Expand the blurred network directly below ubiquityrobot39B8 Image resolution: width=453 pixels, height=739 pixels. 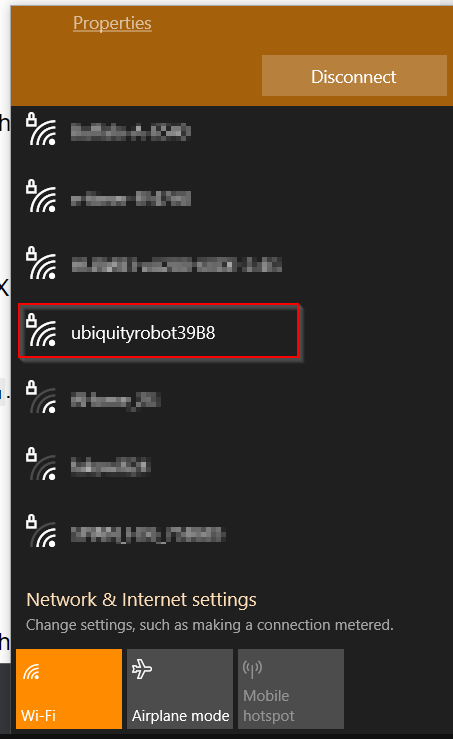(231, 400)
